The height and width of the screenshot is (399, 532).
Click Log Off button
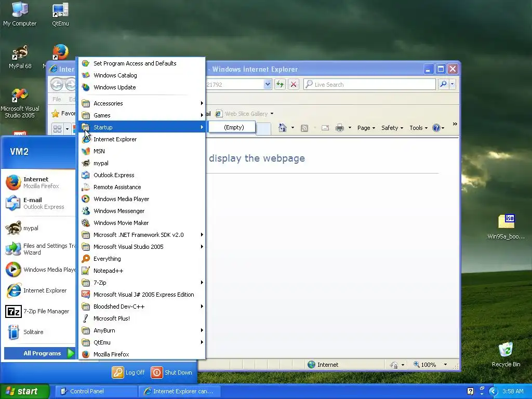click(128, 373)
